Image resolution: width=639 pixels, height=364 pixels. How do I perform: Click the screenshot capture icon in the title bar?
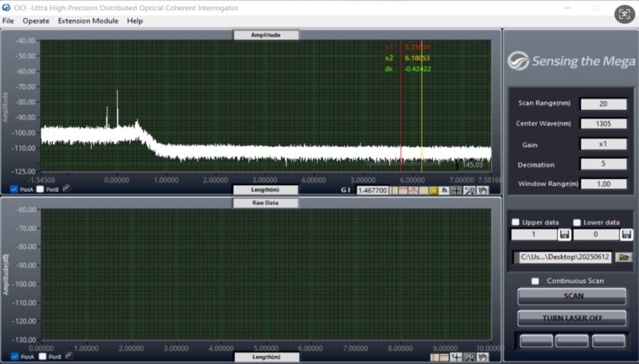623,14
